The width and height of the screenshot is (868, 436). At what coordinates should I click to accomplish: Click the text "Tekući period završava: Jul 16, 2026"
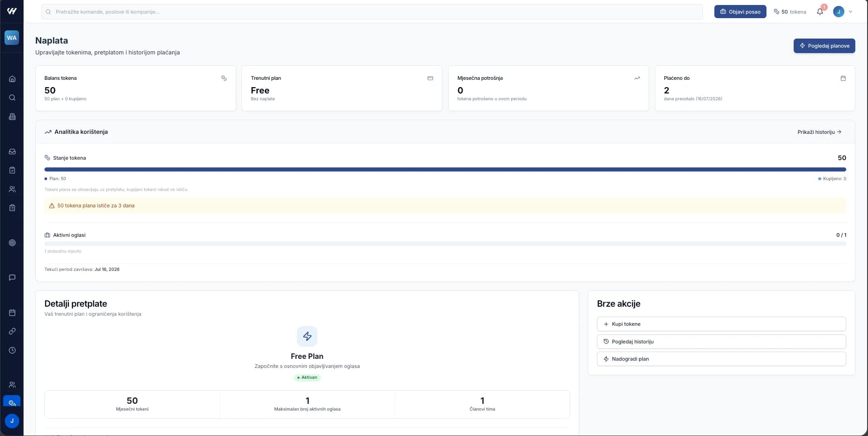pyautogui.click(x=82, y=269)
